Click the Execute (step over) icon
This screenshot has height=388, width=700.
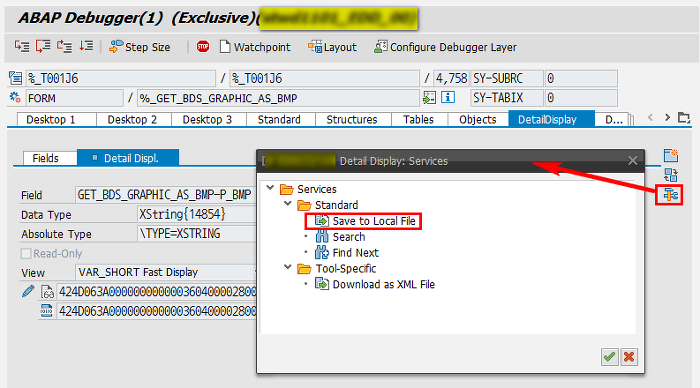point(43,46)
